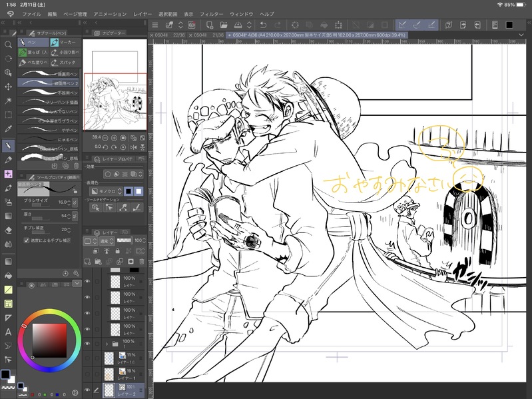Click Zoom in in Navigator panel
Screen dimensions: 532x399
point(114,138)
